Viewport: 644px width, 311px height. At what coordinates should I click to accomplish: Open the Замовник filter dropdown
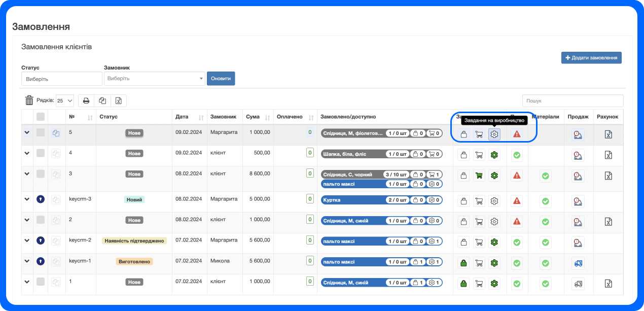click(154, 79)
